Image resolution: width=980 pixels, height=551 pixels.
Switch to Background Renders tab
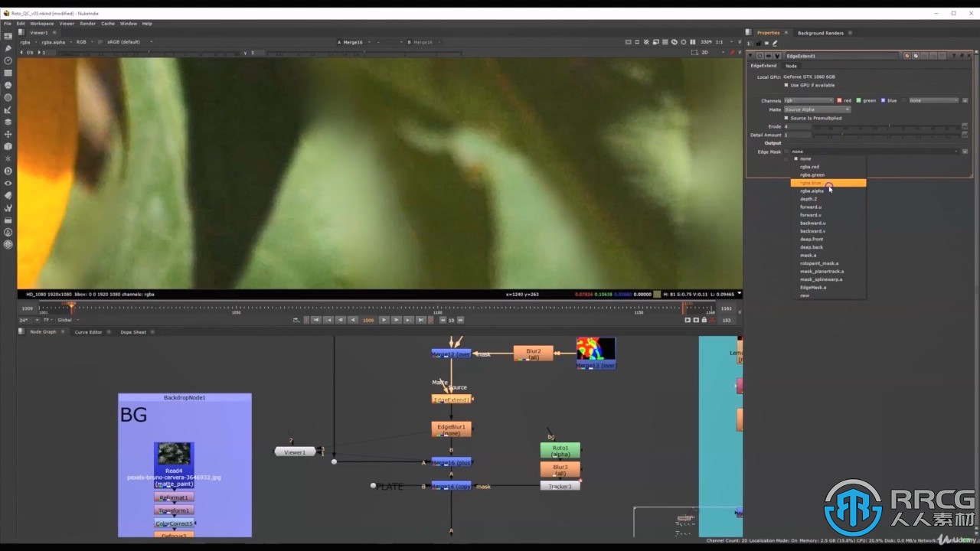click(x=821, y=33)
